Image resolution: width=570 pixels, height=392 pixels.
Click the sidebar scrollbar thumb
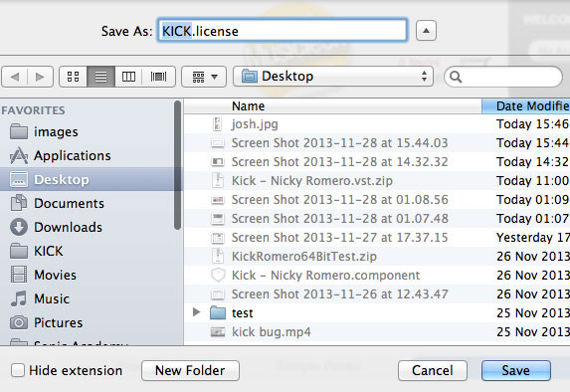click(177, 165)
